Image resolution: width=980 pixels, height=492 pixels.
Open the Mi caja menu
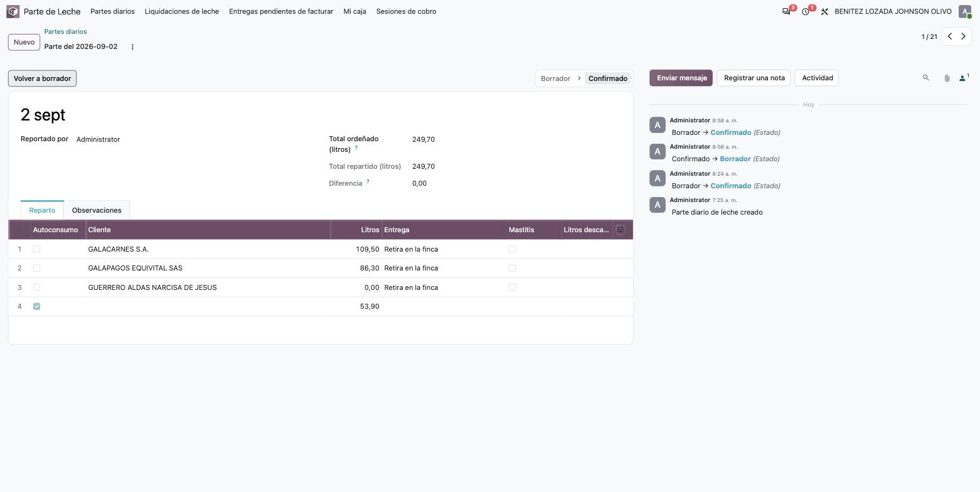pos(355,11)
